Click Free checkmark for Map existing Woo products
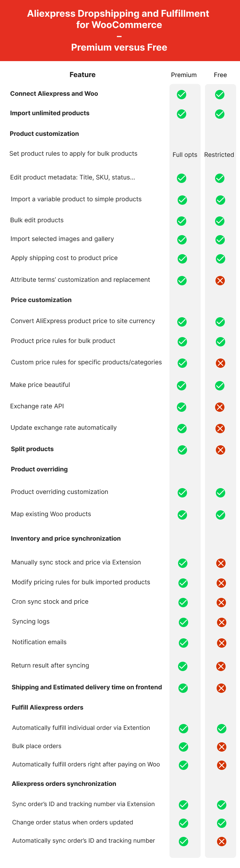The width and height of the screenshot is (240, 868). 221,515
